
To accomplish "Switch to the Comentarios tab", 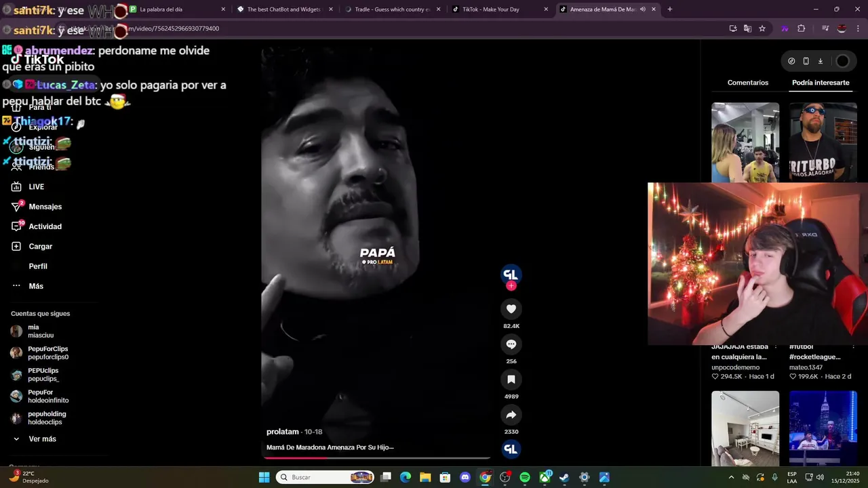I will pos(748,83).
